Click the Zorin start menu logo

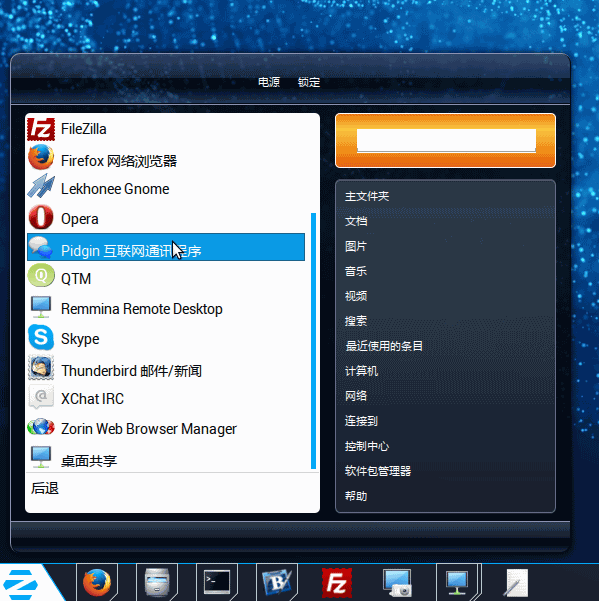[x=21, y=584]
